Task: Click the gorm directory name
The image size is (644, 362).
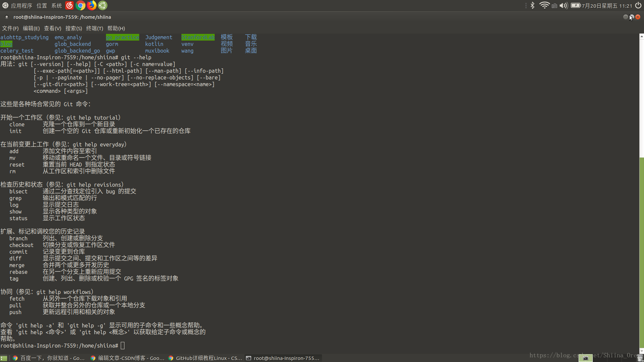Action: (112, 44)
